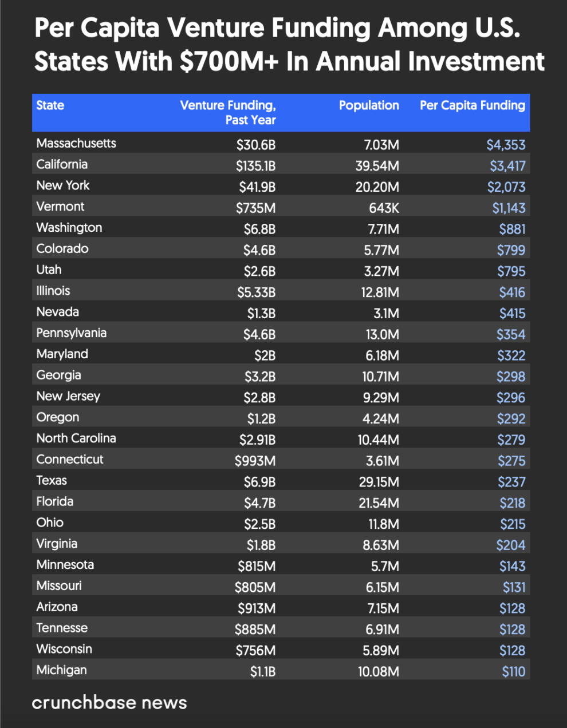
Task: Select the Massachusetts state name cell
Action: (76, 143)
